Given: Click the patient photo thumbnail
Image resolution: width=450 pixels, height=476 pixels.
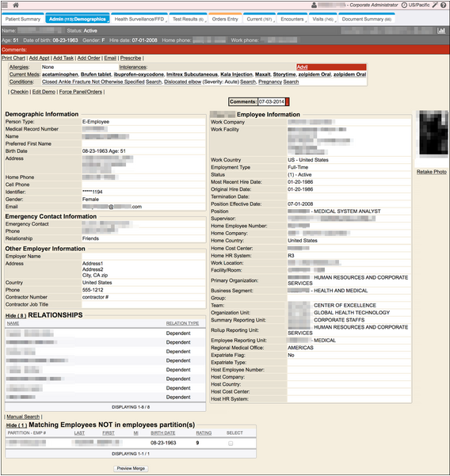Looking at the screenshot, I should (x=433, y=133).
